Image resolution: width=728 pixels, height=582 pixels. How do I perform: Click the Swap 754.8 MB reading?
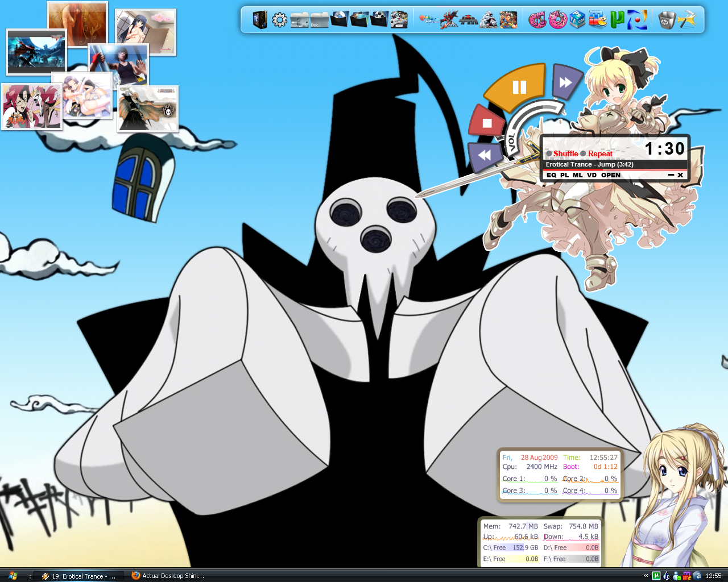[570, 526]
